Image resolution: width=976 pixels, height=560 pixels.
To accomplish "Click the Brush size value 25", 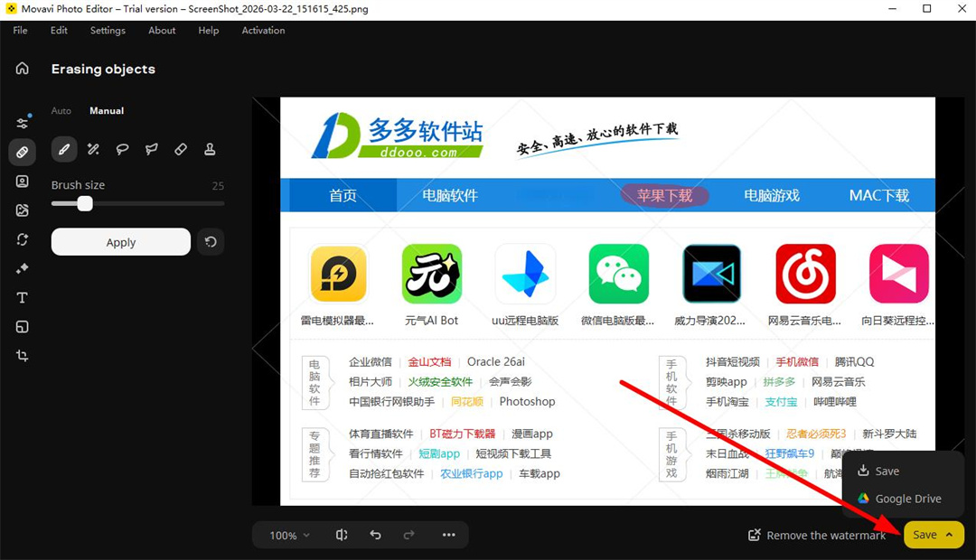I will click(218, 185).
